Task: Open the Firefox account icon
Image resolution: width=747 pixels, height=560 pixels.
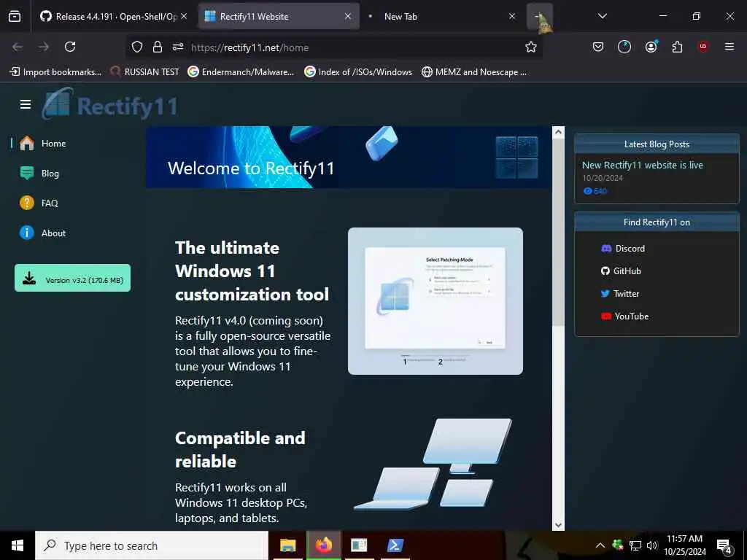Action: (x=651, y=47)
